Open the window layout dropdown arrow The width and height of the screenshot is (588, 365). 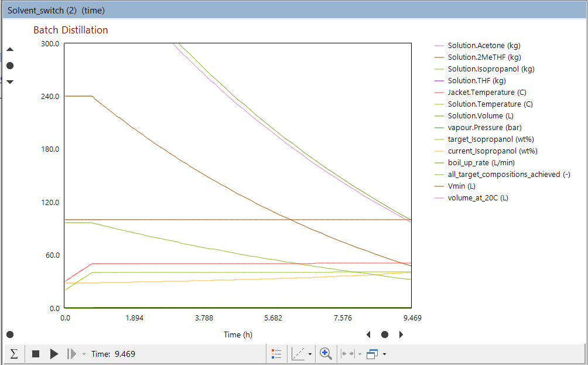[384, 354]
